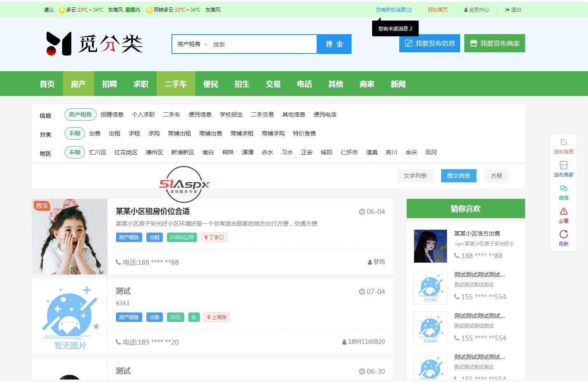This screenshot has width=588, height=382.
Task: Open 暂无图片 thumbnail of 4343 listing
Action: pyautogui.click(x=69, y=317)
